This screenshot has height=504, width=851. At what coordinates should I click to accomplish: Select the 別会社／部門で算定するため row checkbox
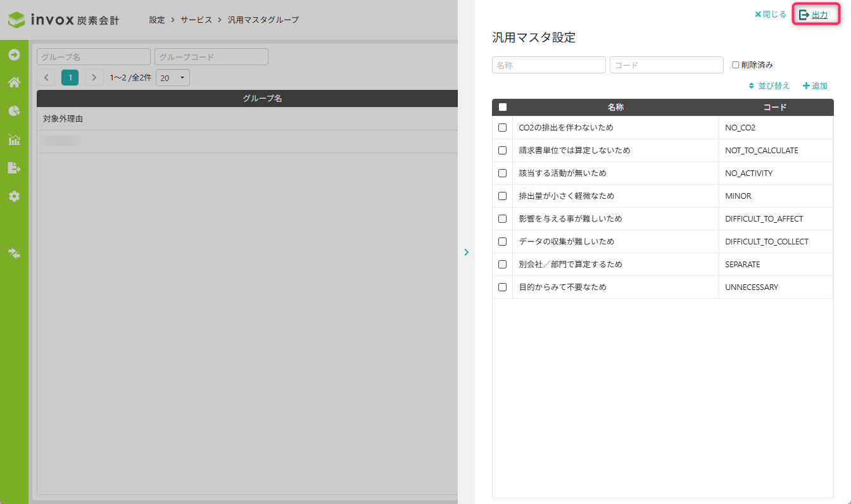click(x=503, y=264)
